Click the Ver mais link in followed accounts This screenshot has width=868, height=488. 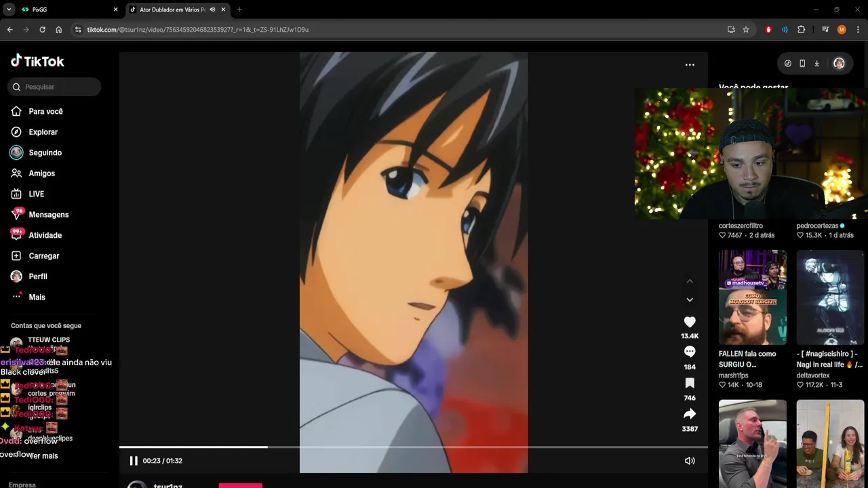pyautogui.click(x=43, y=456)
